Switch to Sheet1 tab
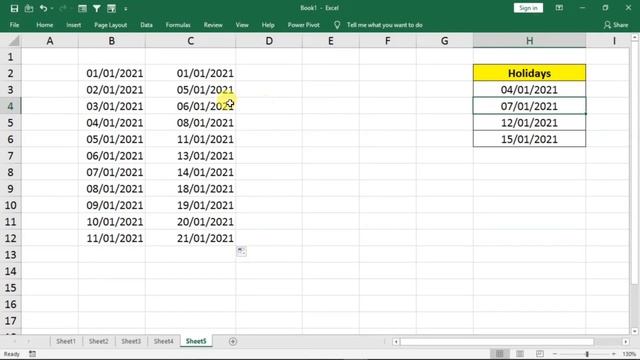This screenshot has height=360, width=640. (x=66, y=341)
